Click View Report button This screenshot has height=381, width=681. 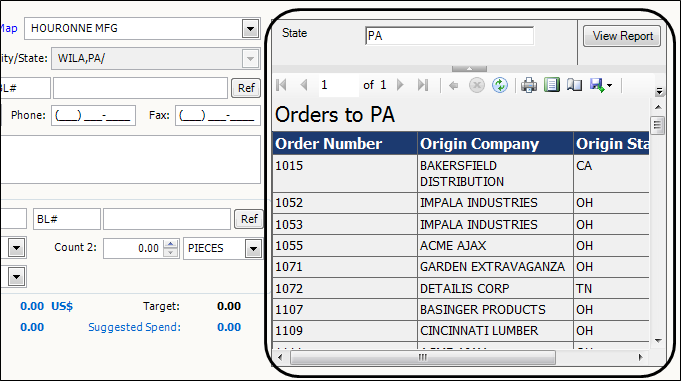click(x=622, y=36)
